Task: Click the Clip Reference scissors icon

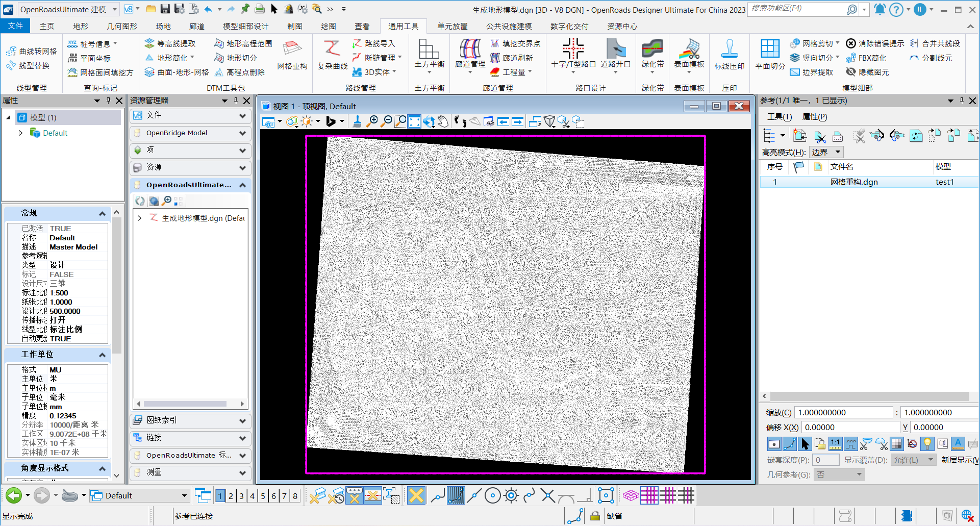Action: pos(820,136)
